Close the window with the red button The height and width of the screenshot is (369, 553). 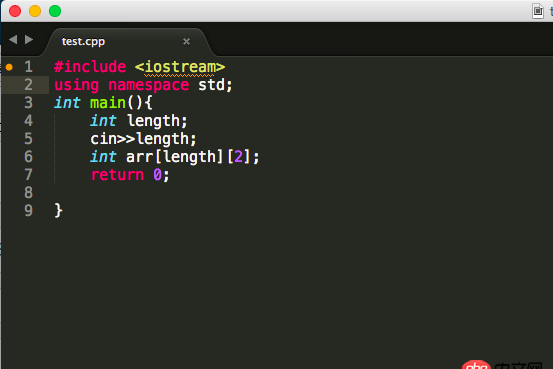point(15,11)
